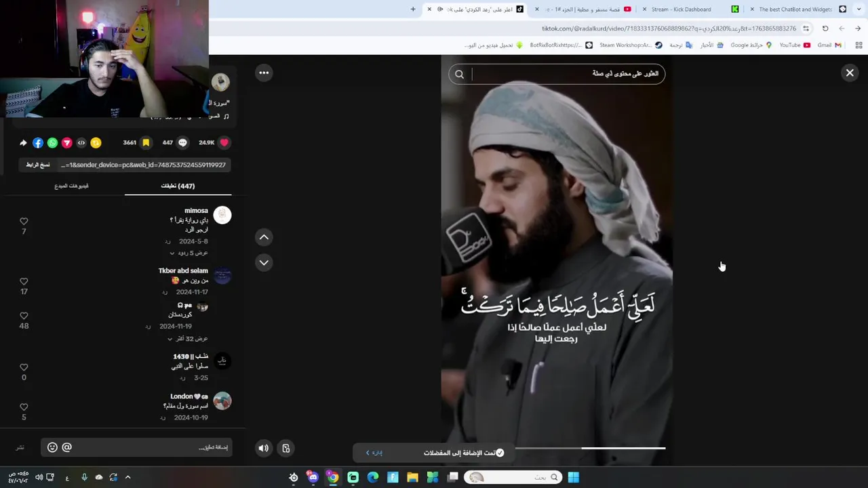Click the system tray microphone icon
868x488 pixels.
pyautogui.click(x=84, y=477)
